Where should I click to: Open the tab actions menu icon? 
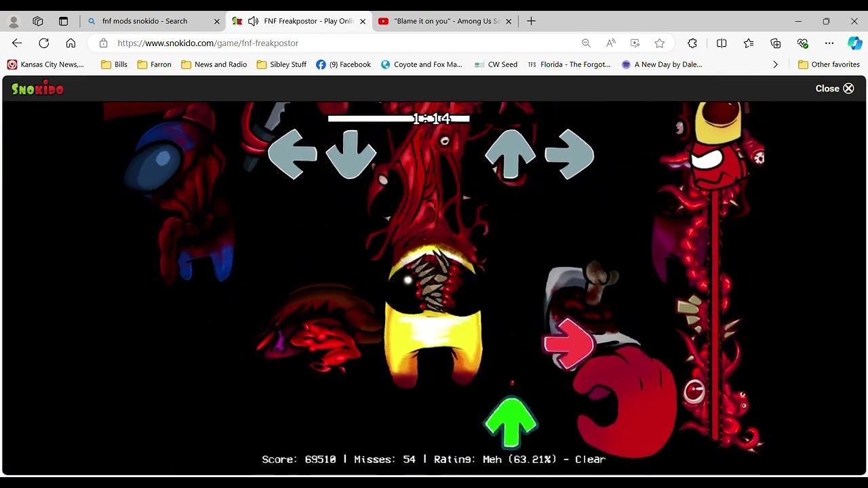(x=63, y=21)
